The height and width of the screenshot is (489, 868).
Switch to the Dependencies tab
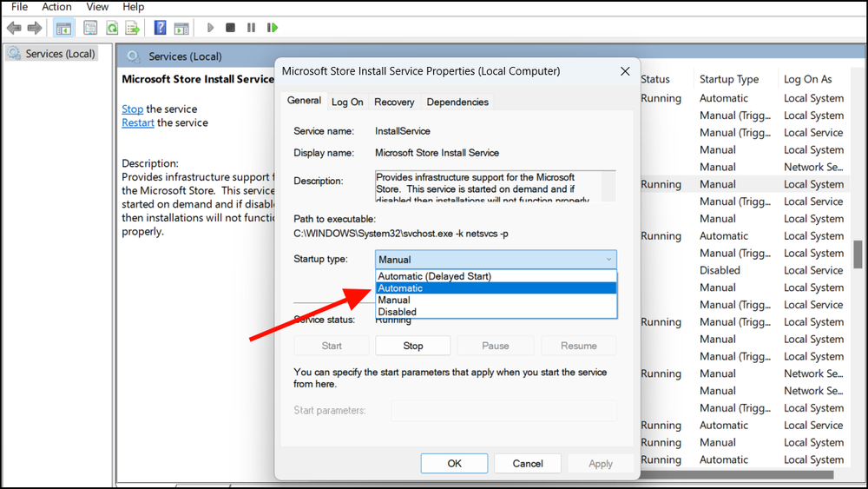point(457,102)
